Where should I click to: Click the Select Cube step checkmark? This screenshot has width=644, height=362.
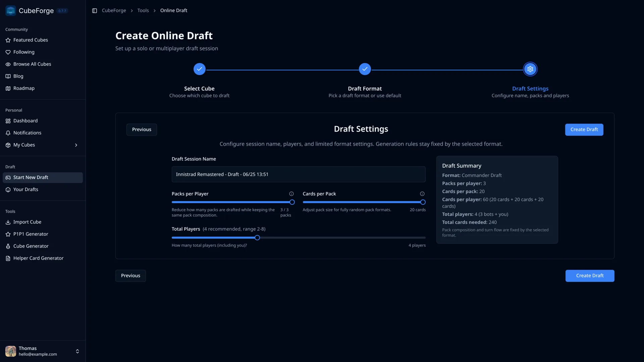199,69
